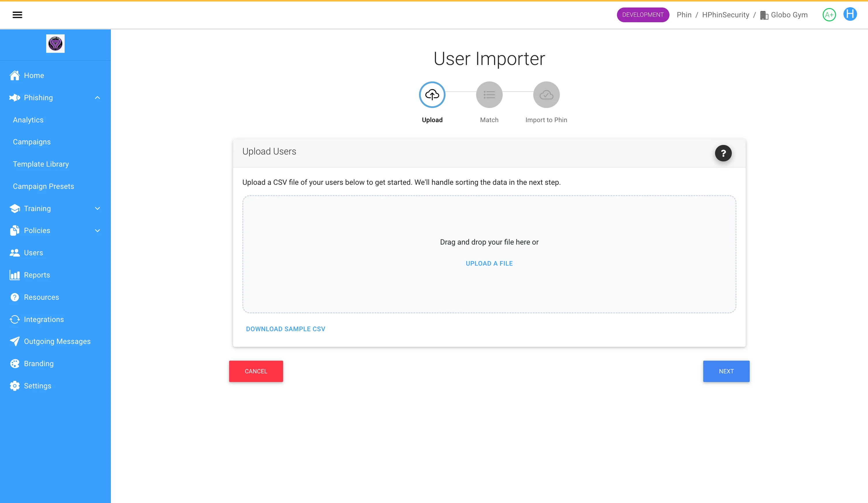Click the Resources question mark icon
Image resolution: width=868 pixels, height=503 pixels.
14,297
